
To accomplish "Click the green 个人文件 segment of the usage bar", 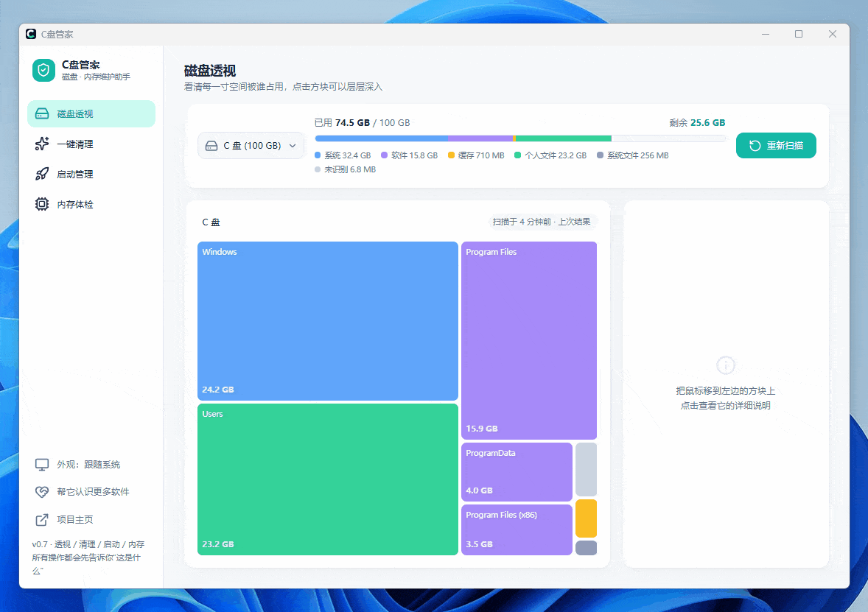I will 564,138.
